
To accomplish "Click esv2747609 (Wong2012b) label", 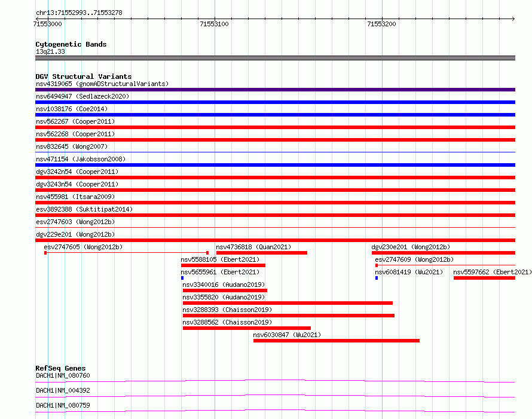I will click(x=414, y=259).
